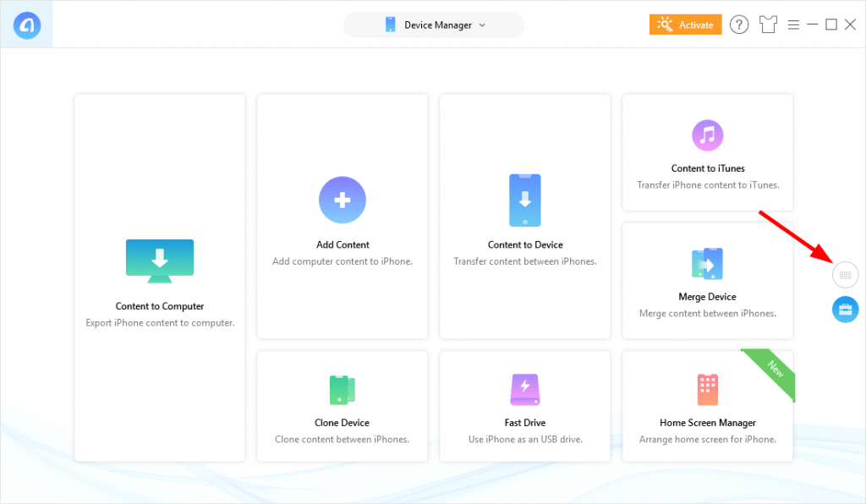
Task: Click the Content to Device phone icon
Action: coord(525,200)
